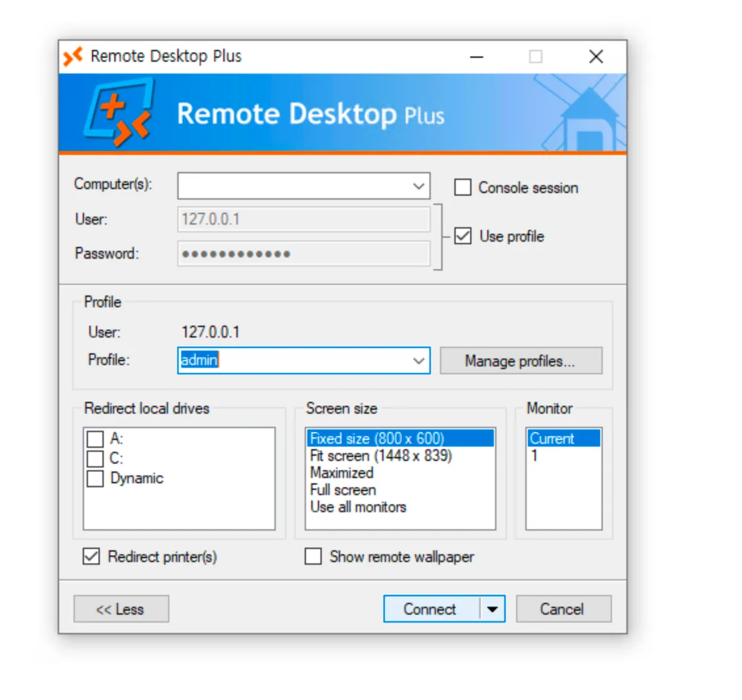Click the Profile combo box text admin
The width and height of the screenshot is (742, 700).
[x=199, y=360]
